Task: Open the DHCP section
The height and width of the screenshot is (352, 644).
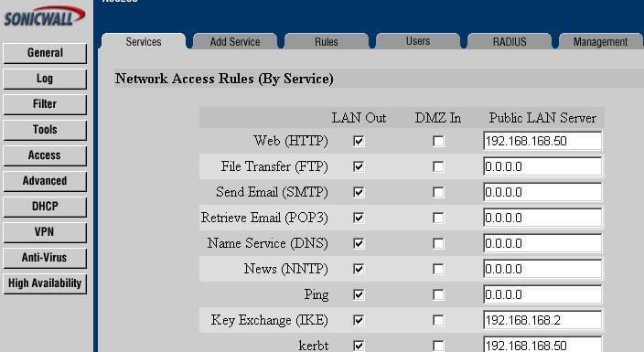Action: pos(45,207)
